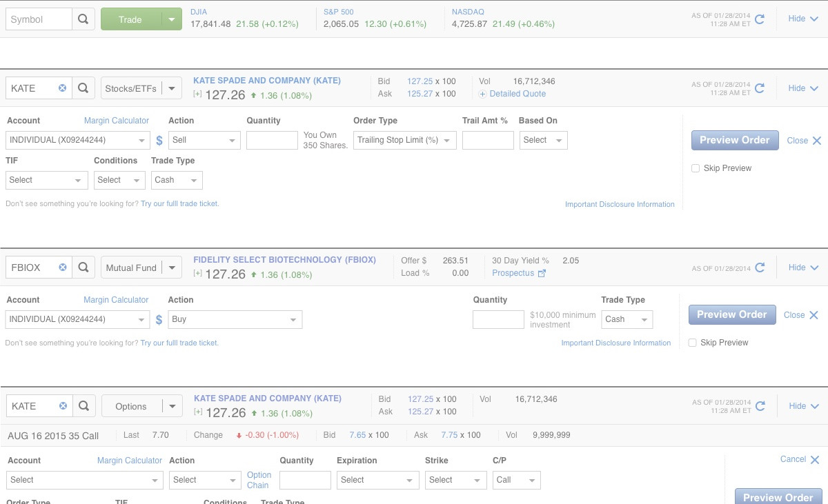Search symbol in the Mutual Fund ticket
The width and height of the screenshot is (828, 504).
tap(83, 268)
